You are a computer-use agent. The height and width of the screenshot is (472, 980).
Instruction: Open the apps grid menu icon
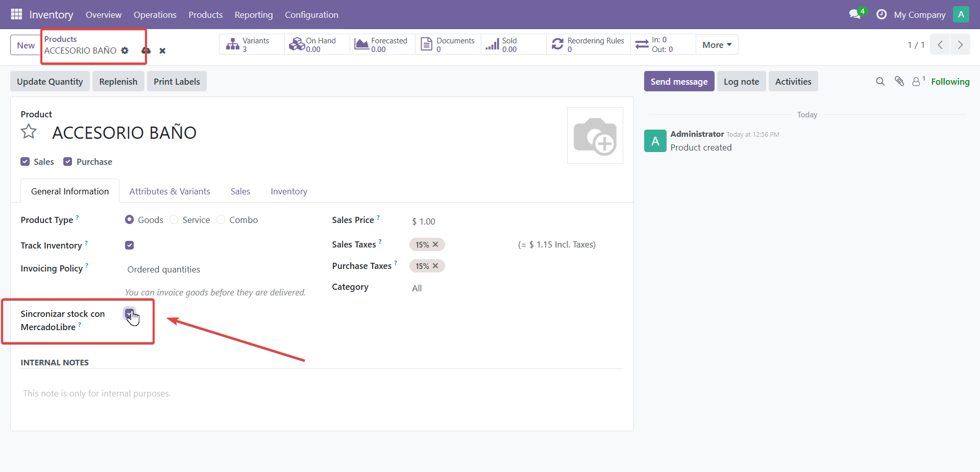[x=16, y=14]
